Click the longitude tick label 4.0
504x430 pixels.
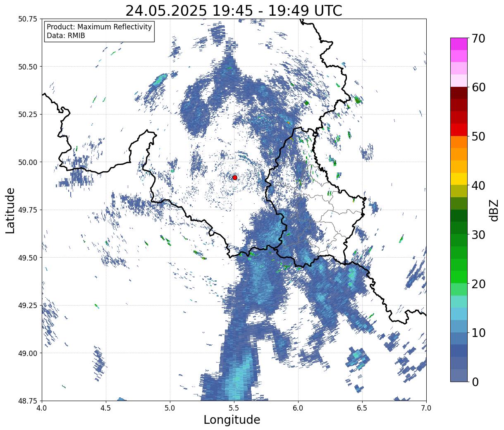(x=42, y=408)
